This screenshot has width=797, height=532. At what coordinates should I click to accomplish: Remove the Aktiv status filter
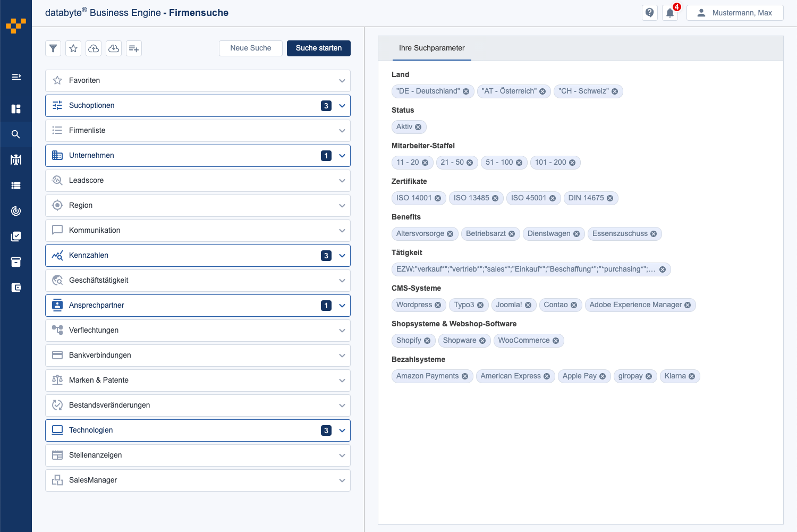(x=418, y=127)
